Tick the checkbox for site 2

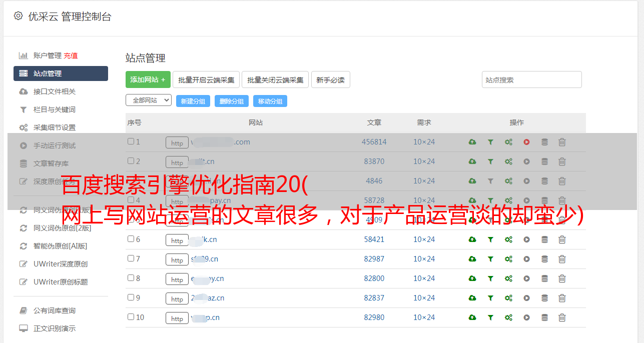coord(131,161)
